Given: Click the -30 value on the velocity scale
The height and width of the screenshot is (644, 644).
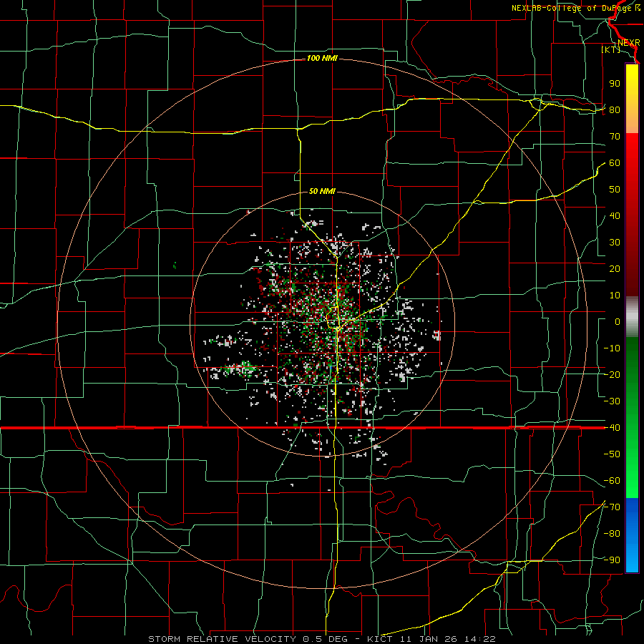Looking at the screenshot, I should click(x=612, y=401).
